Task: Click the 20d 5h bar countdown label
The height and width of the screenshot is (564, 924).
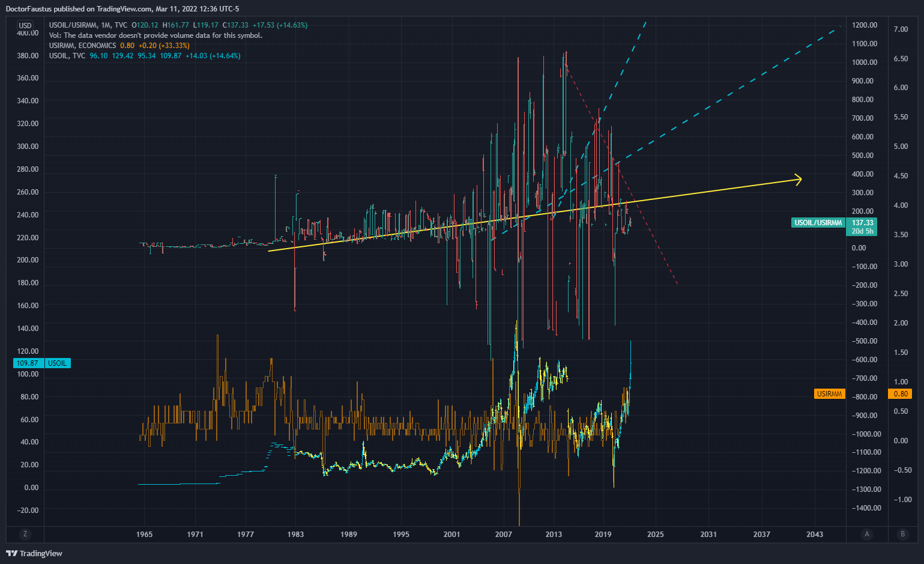Action: 862,231
